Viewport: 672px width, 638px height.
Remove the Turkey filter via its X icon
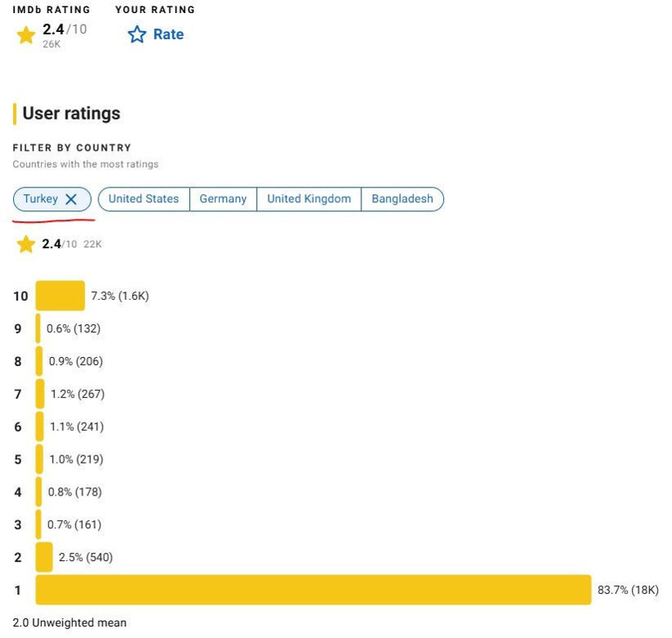click(x=71, y=199)
